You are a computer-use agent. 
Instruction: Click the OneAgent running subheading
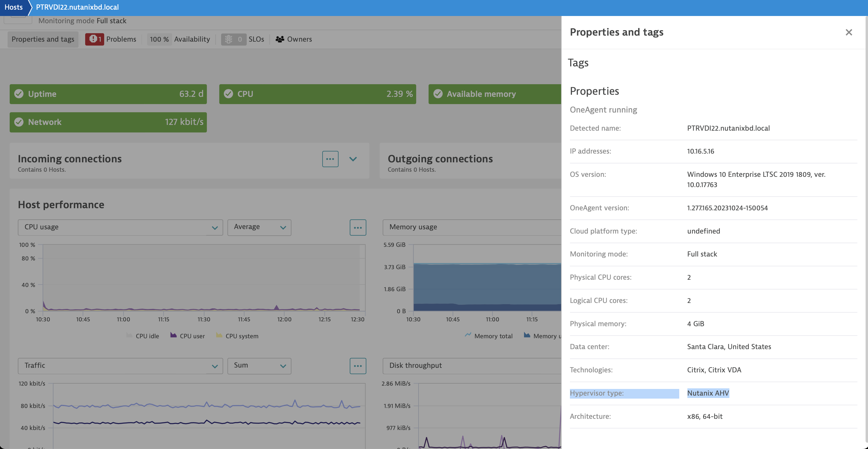pos(603,110)
